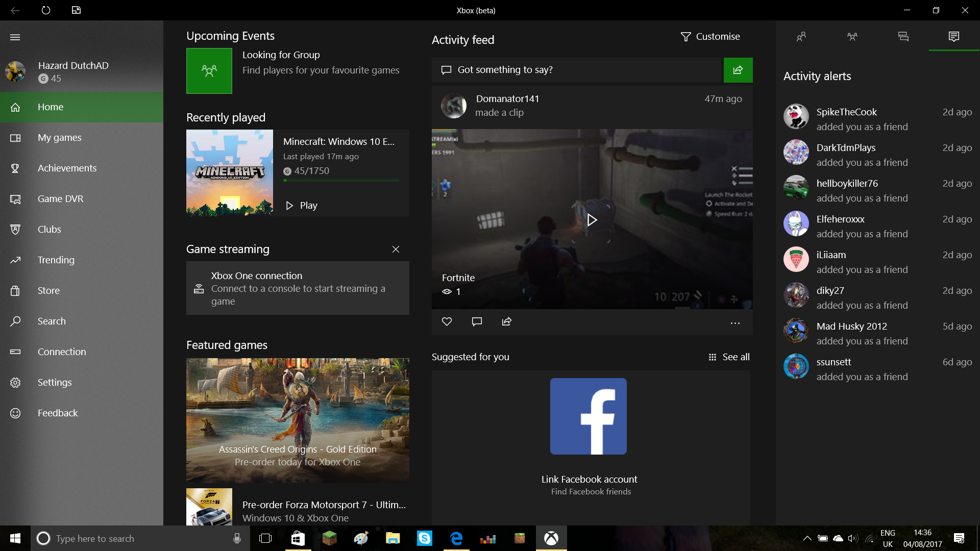Open the Assassin's Creed Origins featured thumbnail
Screen dimensions: 980x551
pyautogui.click(x=298, y=420)
